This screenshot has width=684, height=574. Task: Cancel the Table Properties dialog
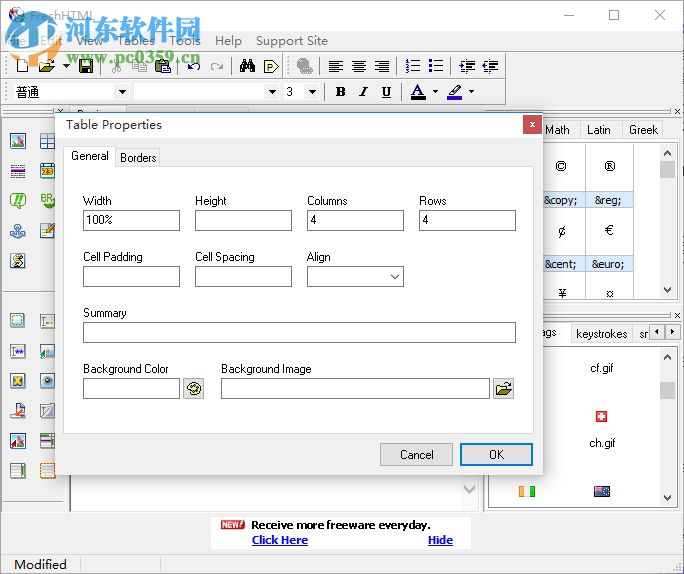coord(416,454)
